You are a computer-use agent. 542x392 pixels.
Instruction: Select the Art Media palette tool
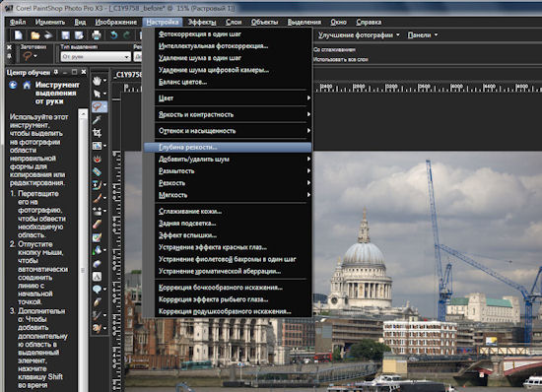[x=97, y=328]
